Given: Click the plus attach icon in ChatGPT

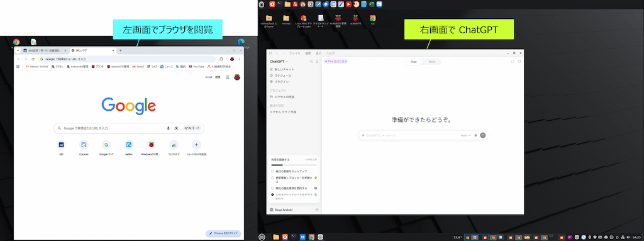Looking at the screenshot, I should (363, 135).
